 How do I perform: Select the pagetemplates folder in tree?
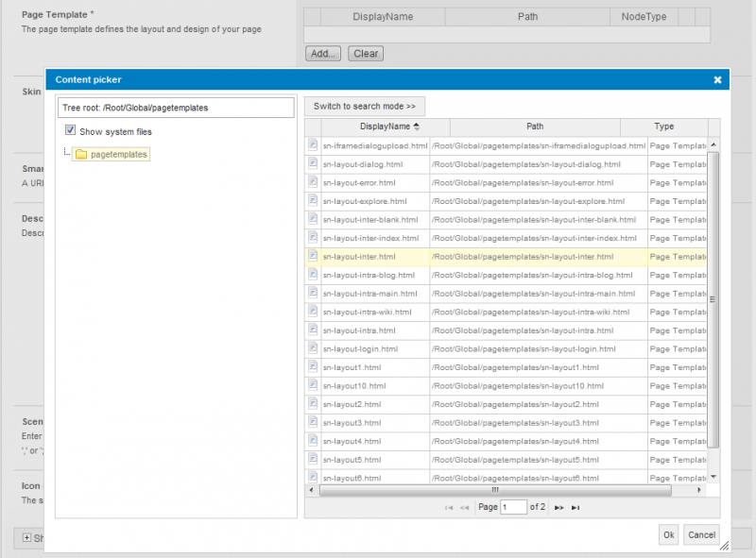click(x=112, y=154)
